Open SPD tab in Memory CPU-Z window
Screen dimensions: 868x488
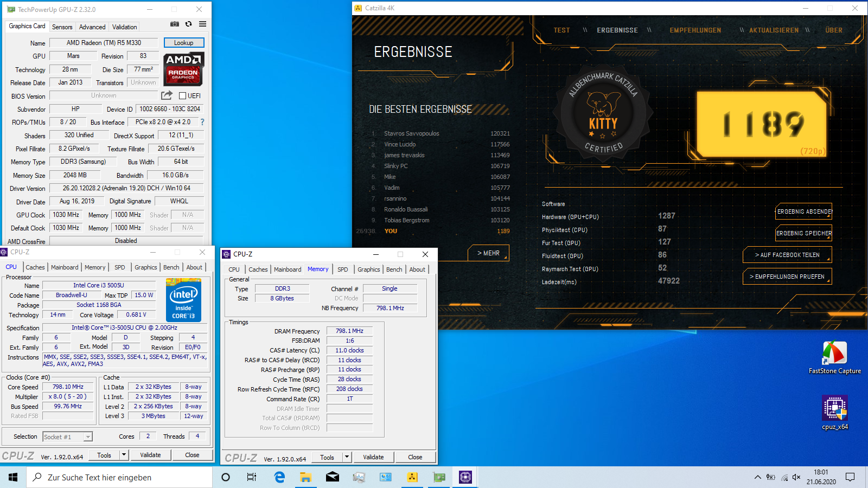tap(342, 269)
